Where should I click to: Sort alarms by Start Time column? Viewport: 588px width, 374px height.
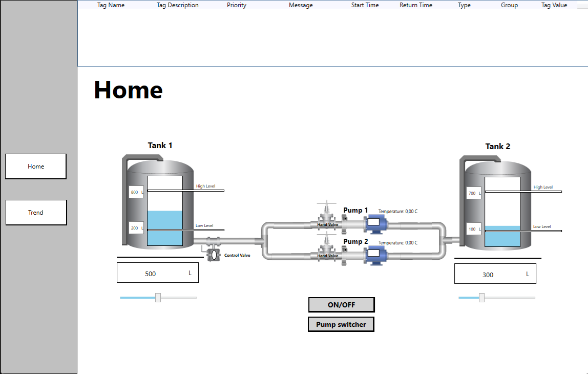tap(365, 5)
